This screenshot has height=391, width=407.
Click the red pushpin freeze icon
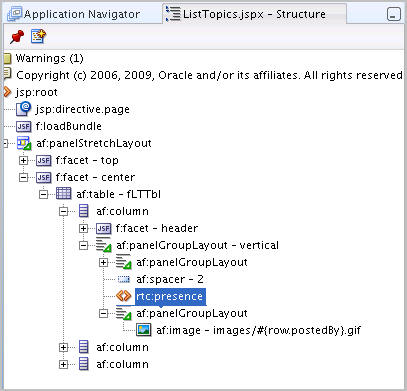17,37
